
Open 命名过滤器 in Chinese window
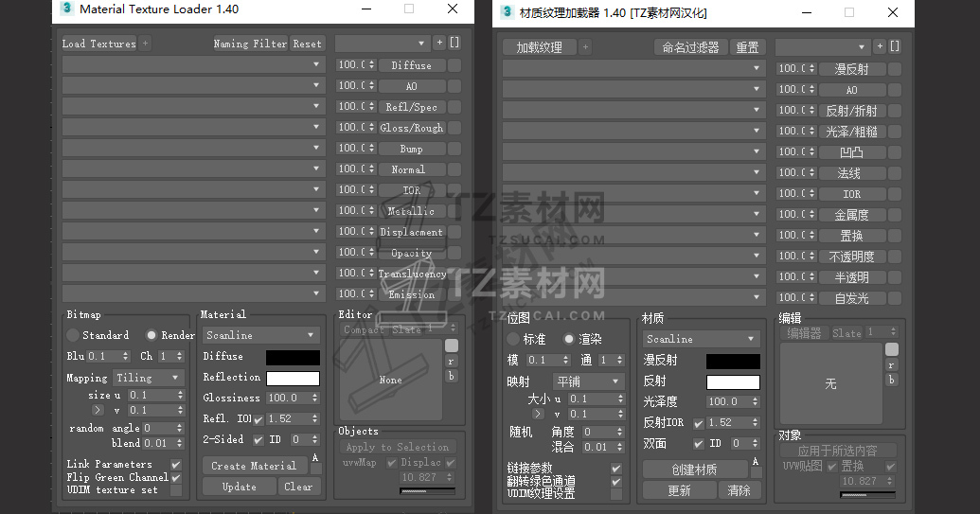pyautogui.click(x=690, y=47)
